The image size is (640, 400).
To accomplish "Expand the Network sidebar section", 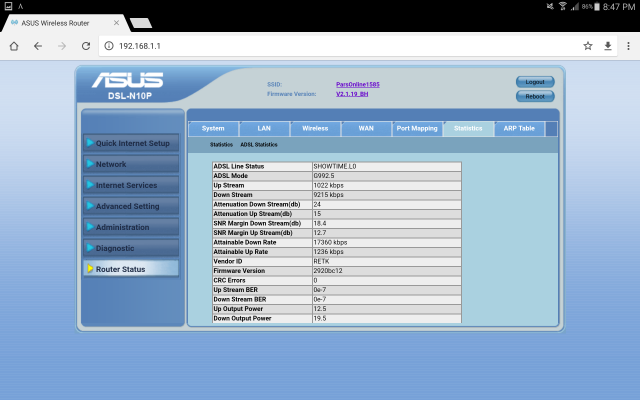I will [x=132, y=164].
